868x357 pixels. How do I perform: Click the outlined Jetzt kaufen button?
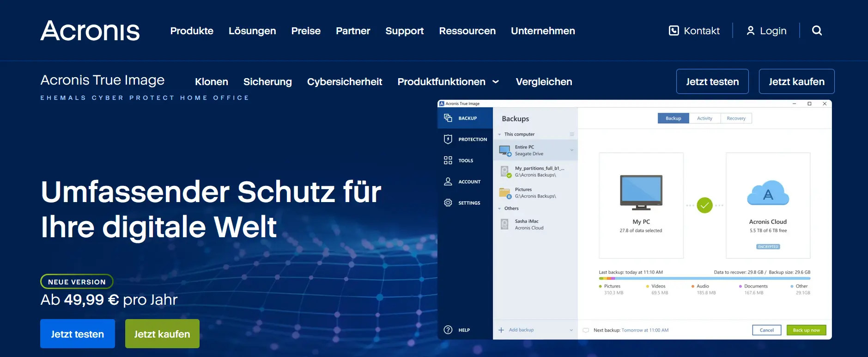point(797,81)
